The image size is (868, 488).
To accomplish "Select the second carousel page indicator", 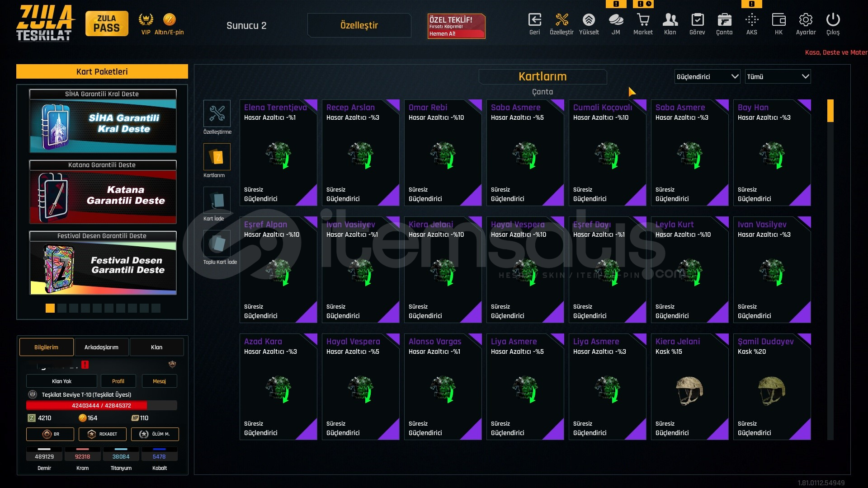I will tap(62, 308).
